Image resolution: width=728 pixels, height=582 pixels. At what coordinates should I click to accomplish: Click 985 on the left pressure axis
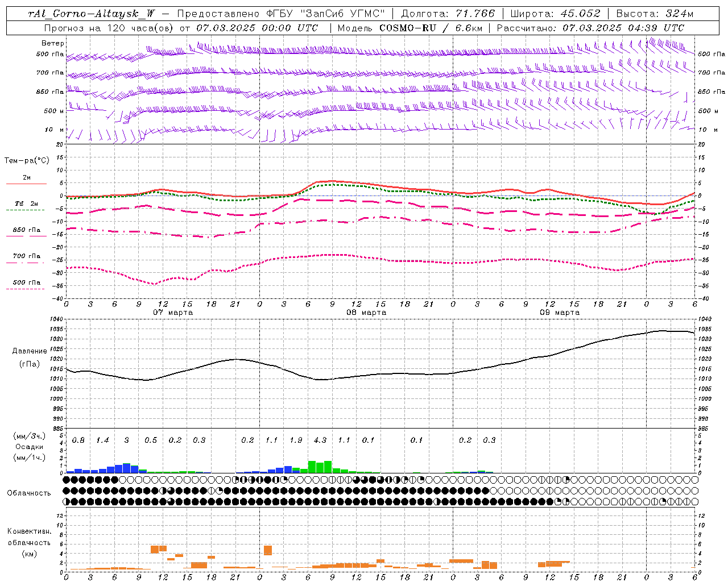[x=59, y=429]
